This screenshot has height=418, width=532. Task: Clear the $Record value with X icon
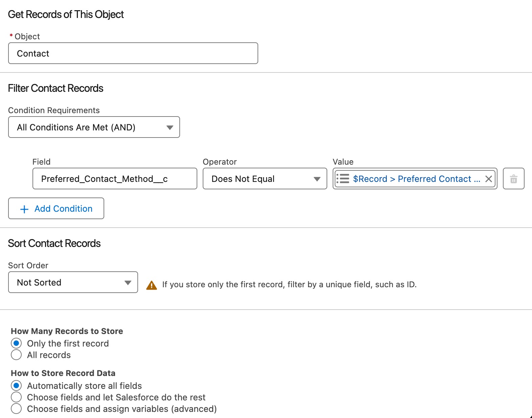click(488, 179)
